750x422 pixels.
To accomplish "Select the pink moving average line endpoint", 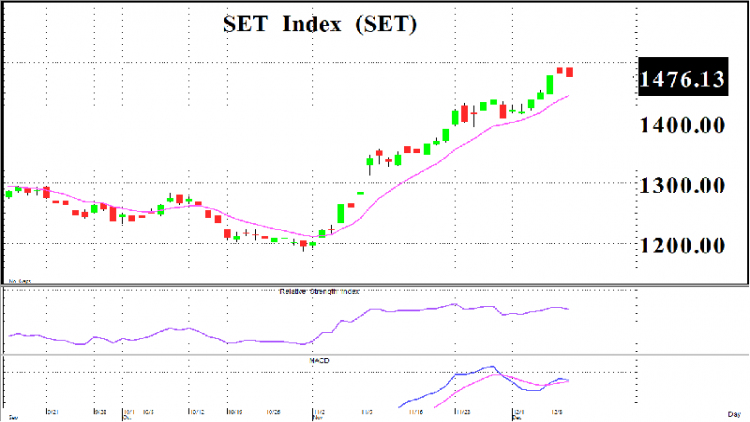I will coord(568,96).
